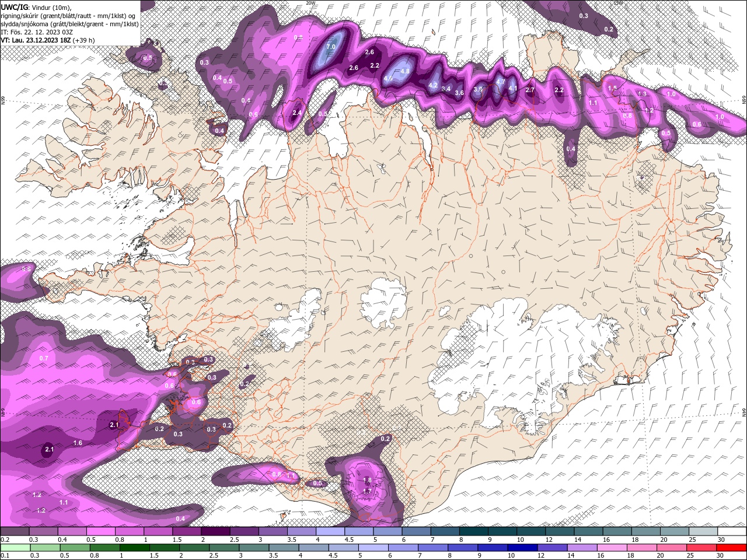Click the 7.0 precipitation value on the map
The height and width of the screenshot is (560, 747).
click(331, 47)
